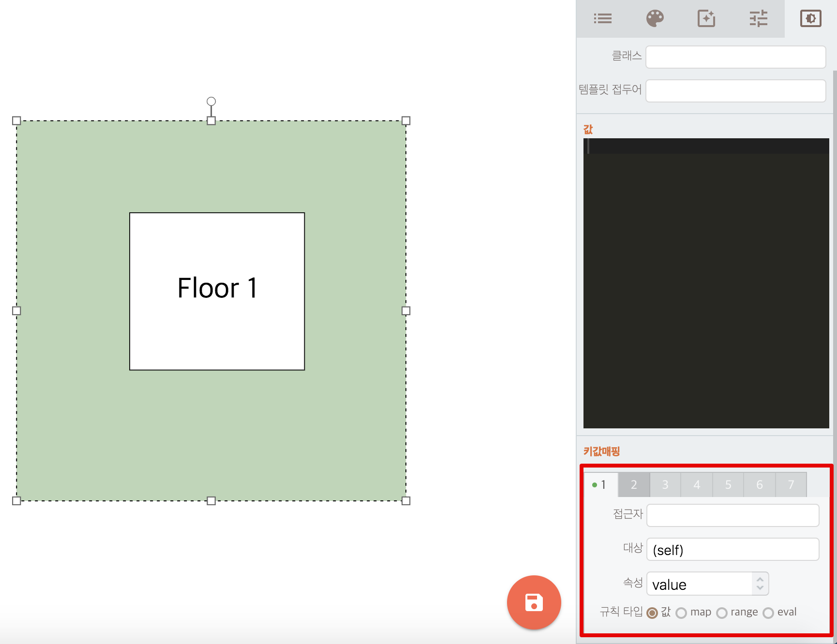This screenshot has width=837, height=644.
Task: Click the 값 section heading
Action: [x=588, y=129]
